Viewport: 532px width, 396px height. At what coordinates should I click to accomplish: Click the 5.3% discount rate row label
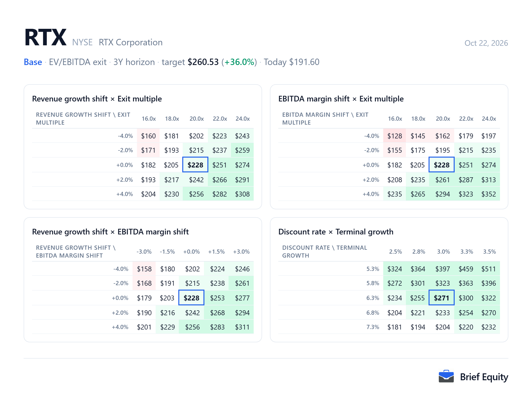(373, 269)
